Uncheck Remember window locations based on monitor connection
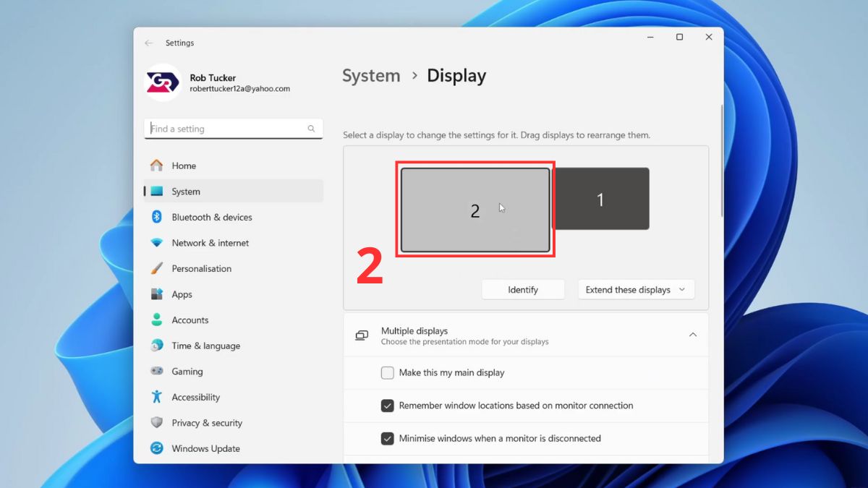Screen dimensions: 868x488 (x=387, y=406)
